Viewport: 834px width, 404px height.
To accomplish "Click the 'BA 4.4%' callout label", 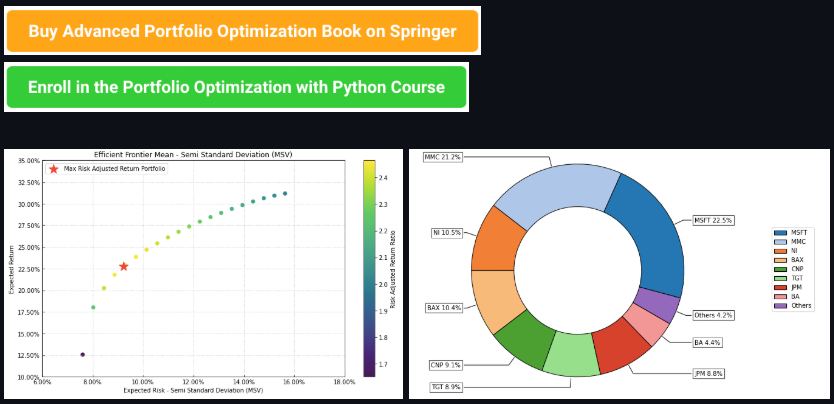I will 706,342.
